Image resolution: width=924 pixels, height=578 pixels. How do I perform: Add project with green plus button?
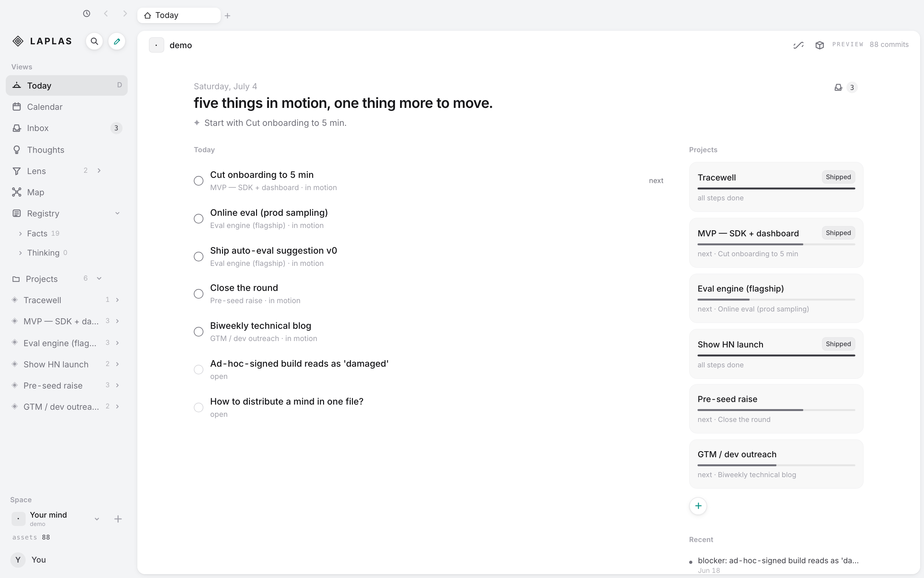(x=698, y=506)
